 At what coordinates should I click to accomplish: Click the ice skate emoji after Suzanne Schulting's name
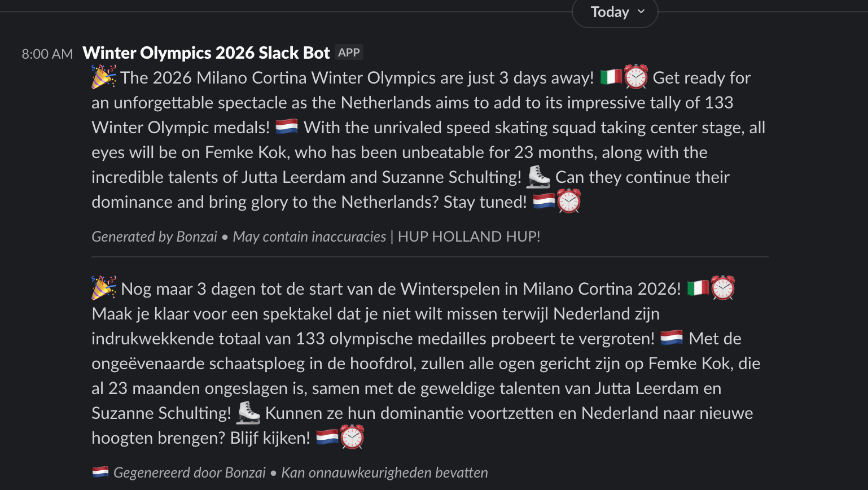[x=538, y=177]
